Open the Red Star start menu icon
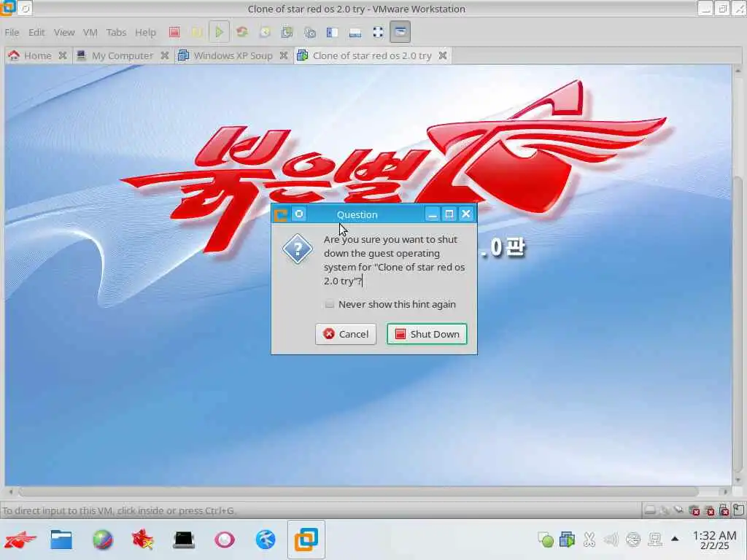The height and width of the screenshot is (560, 747). point(20,540)
